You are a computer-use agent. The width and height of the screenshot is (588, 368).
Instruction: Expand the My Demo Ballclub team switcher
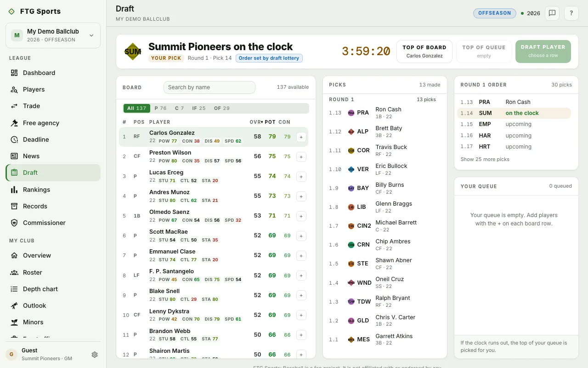point(53,35)
